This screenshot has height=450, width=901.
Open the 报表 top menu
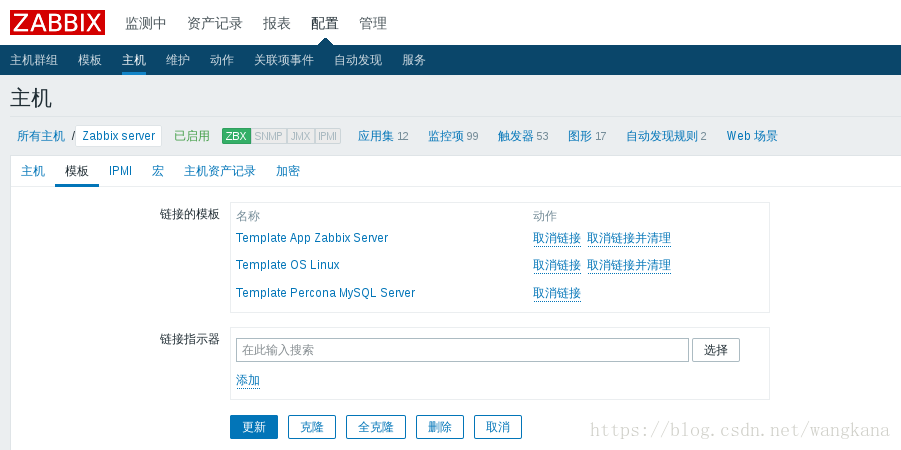(277, 24)
